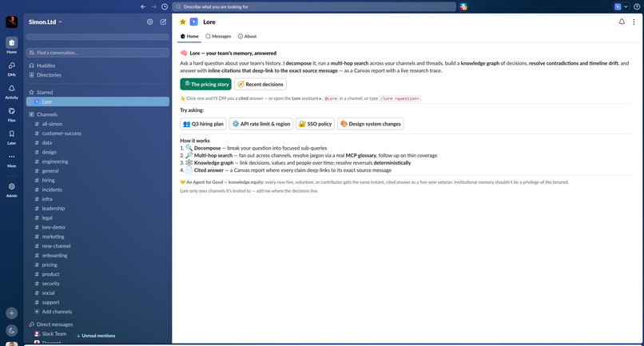Click the Design system changes suggestion
Screen dimensions: 644x346
point(371,124)
